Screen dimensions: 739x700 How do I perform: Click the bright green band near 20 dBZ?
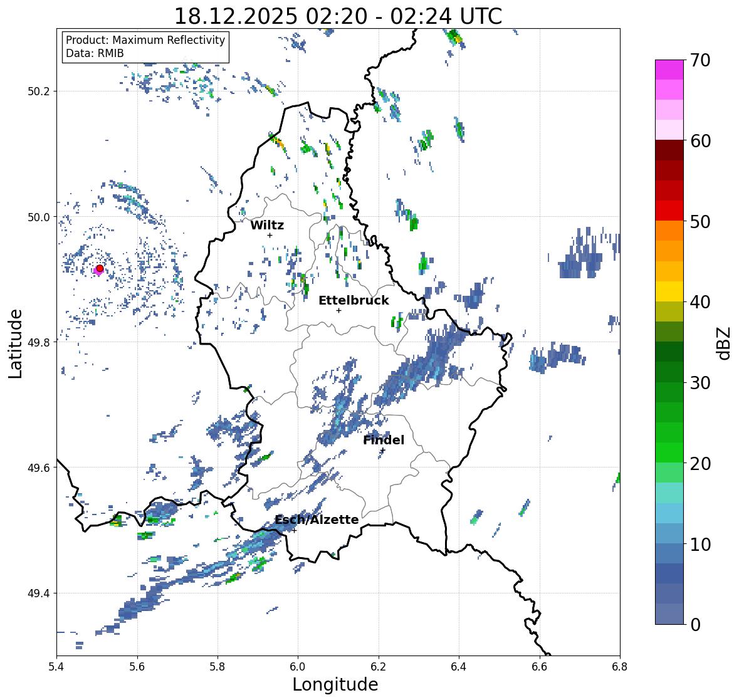(669, 452)
